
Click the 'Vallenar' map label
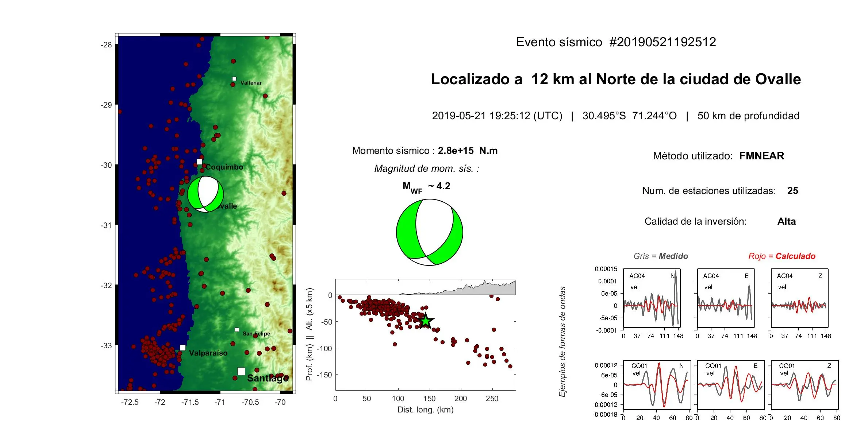pos(251,83)
